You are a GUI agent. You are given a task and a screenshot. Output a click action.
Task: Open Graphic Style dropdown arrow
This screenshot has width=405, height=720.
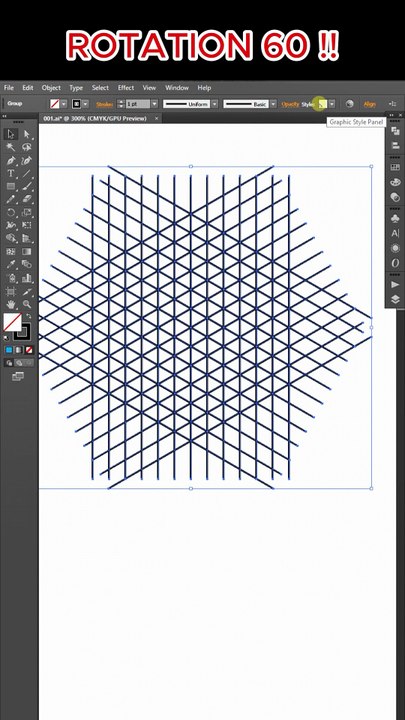pos(332,104)
